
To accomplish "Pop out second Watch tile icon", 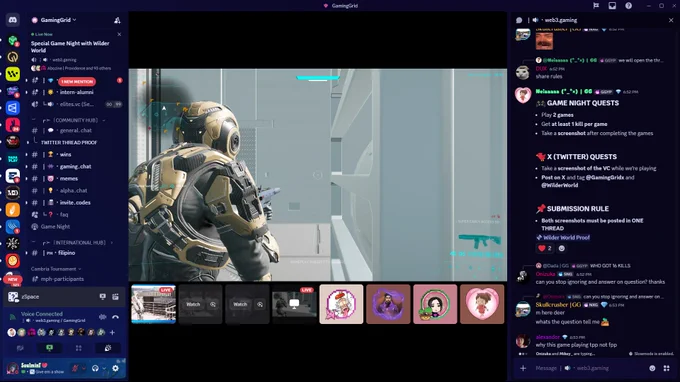I will point(260,304).
